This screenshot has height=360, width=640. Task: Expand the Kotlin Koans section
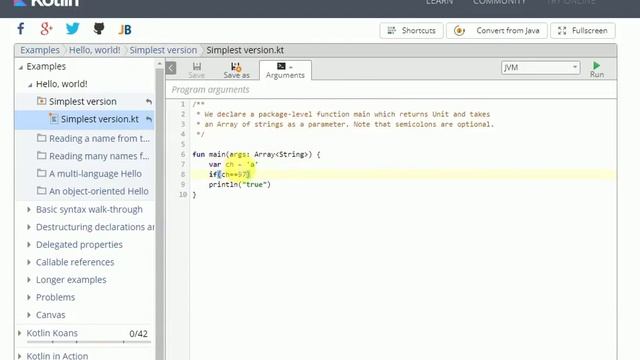(20, 333)
